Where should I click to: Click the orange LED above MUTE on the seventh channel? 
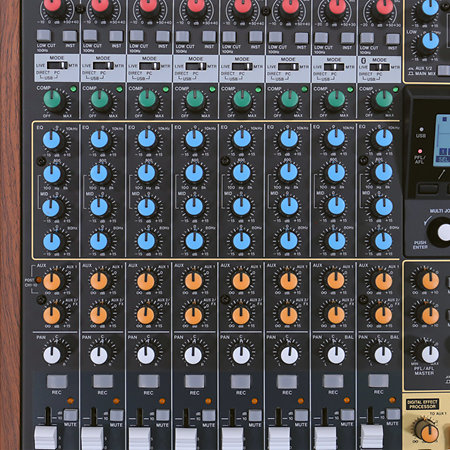click(347, 400)
